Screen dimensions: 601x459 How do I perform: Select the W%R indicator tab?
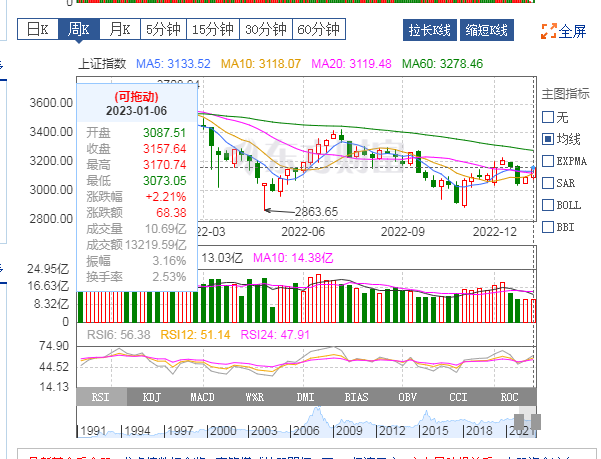(x=254, y=397)
